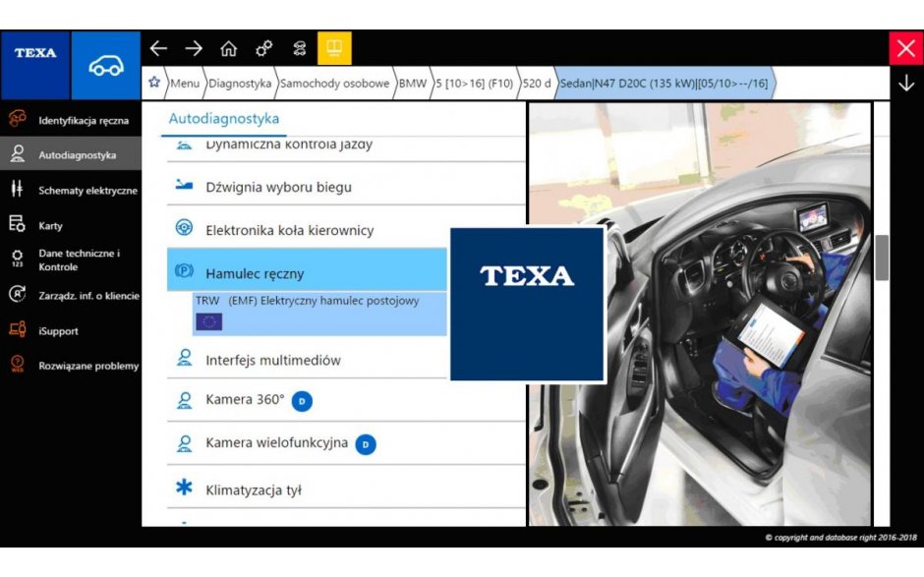Click the gear lever icon
Screen dimensions: 924x577
(184, 185)
